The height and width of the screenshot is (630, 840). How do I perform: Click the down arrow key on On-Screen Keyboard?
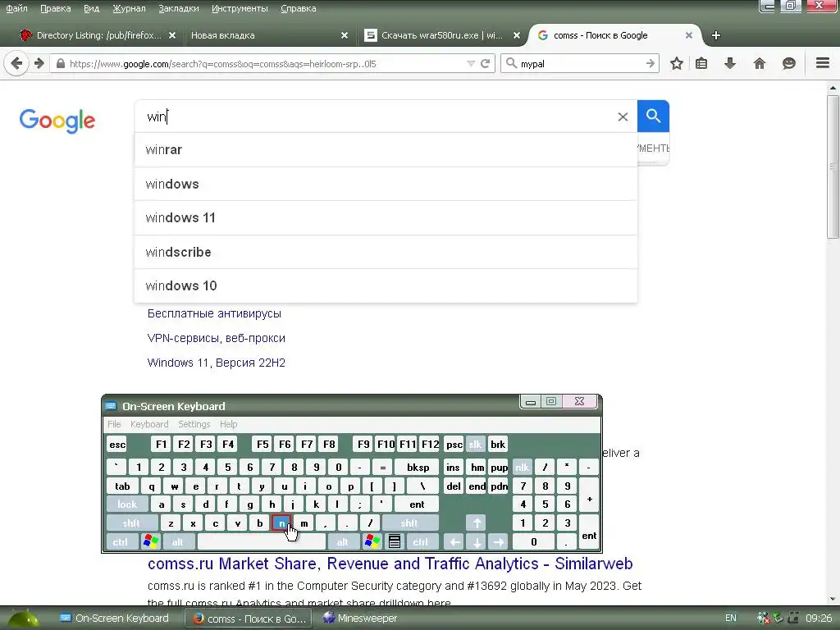click(x=477, y=541)
